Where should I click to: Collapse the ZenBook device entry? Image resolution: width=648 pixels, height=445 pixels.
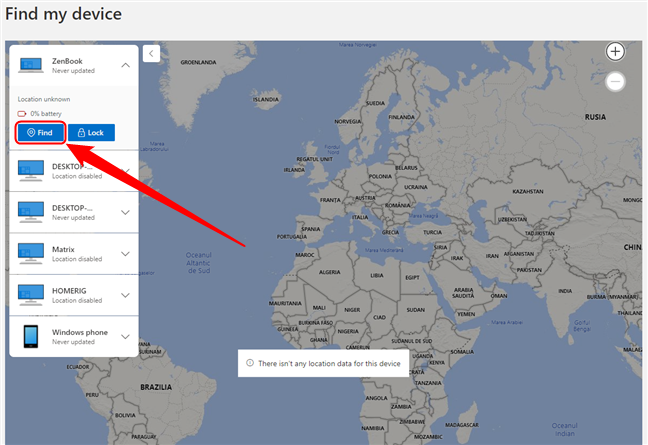pos(126,65)
